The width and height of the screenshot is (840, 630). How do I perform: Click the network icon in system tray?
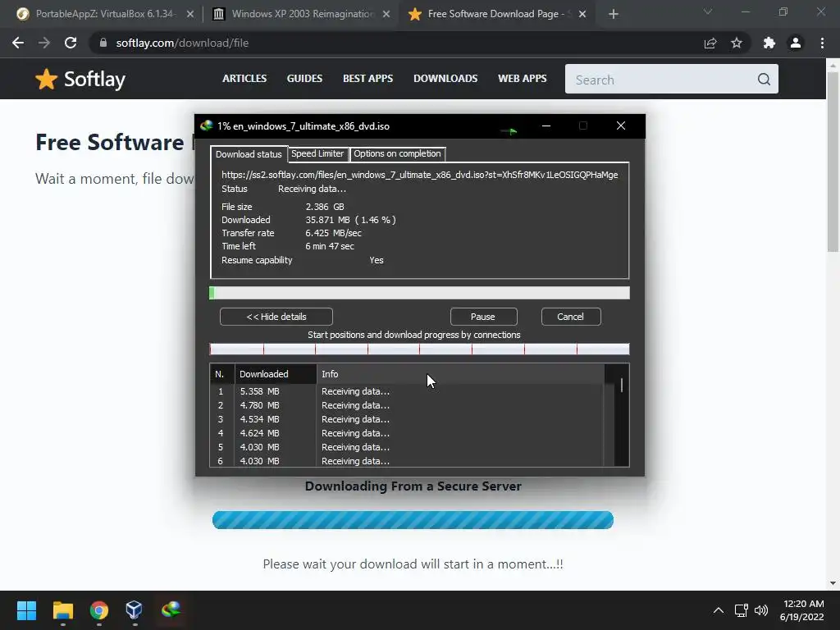click(741, 610)
